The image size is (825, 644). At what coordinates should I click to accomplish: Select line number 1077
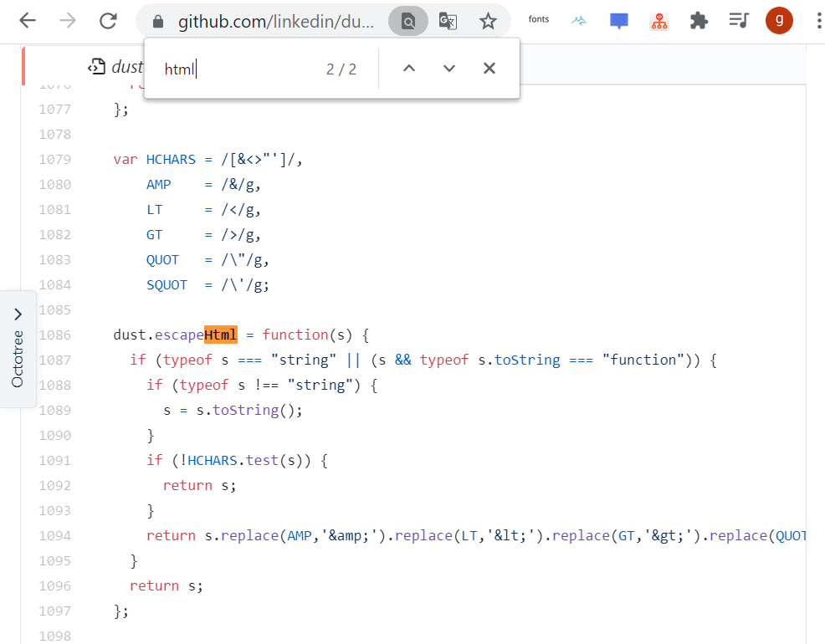(54, 110)
